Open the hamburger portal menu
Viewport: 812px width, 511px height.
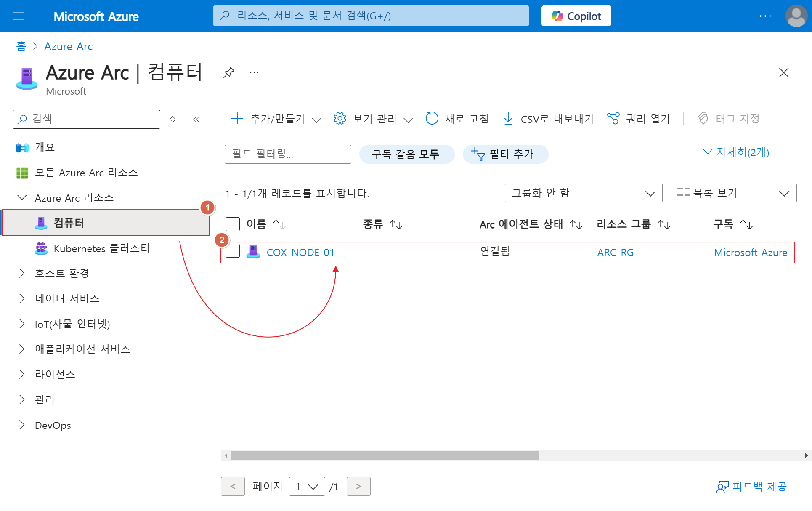(19, 16)
